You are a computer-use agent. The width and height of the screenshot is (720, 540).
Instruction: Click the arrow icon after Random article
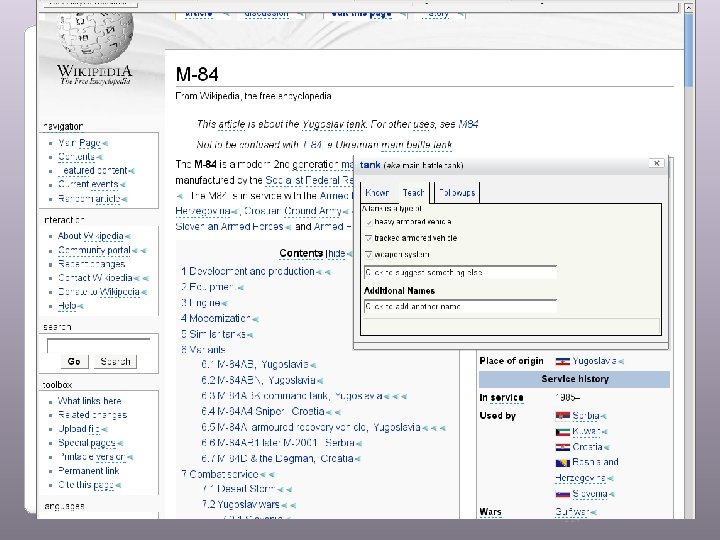pyautogui.click(x=124, y=199)
